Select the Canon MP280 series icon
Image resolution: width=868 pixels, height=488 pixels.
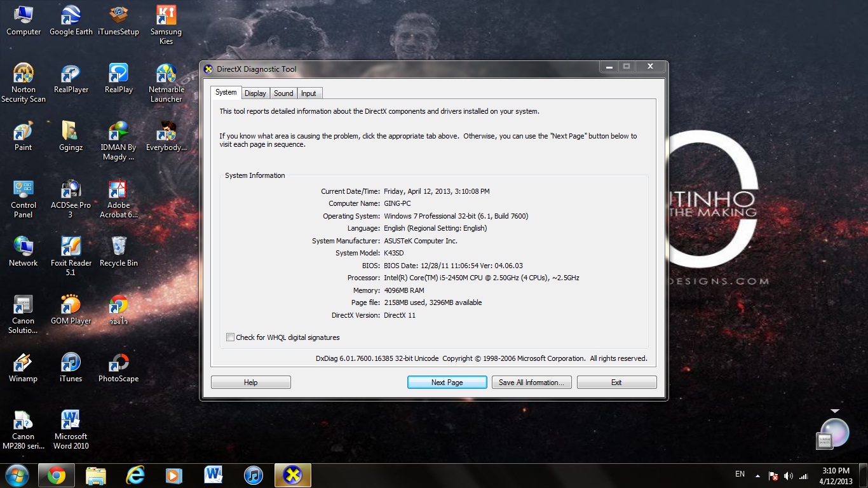24,430
